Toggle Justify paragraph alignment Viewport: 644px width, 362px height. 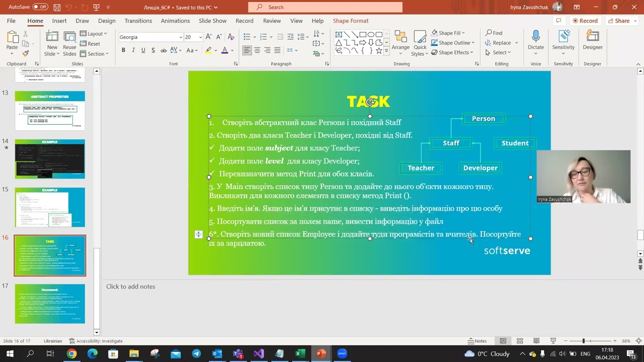click(x=277, y=50)
